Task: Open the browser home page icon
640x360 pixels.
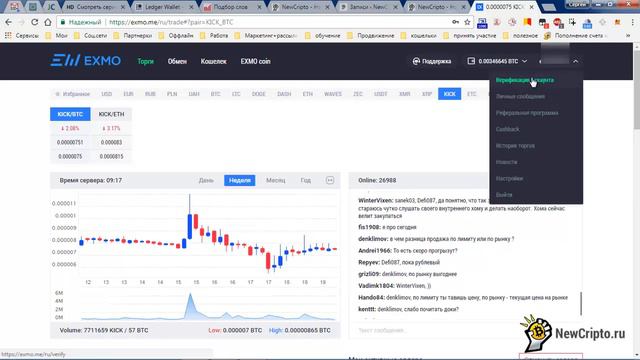Action: pyautogui.click(x=48, y=22)
